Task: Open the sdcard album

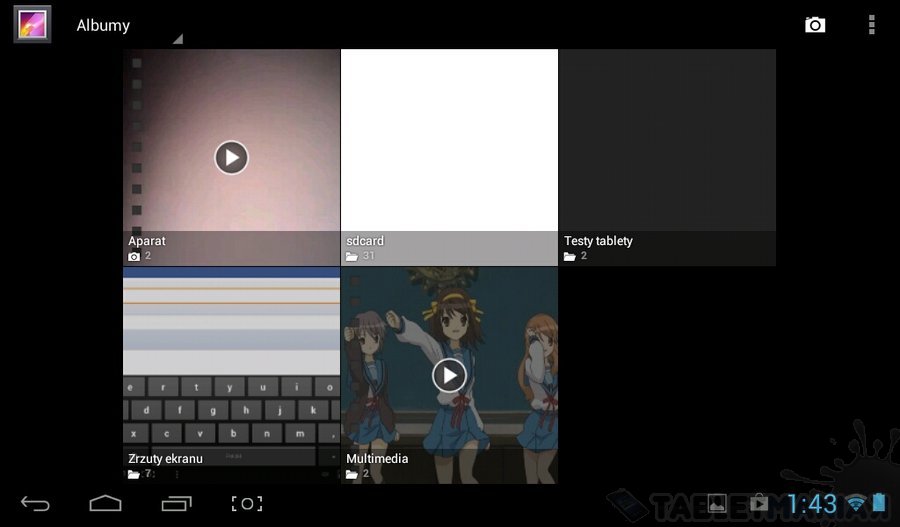Action: pyautogui.click(x=449, y=157)
